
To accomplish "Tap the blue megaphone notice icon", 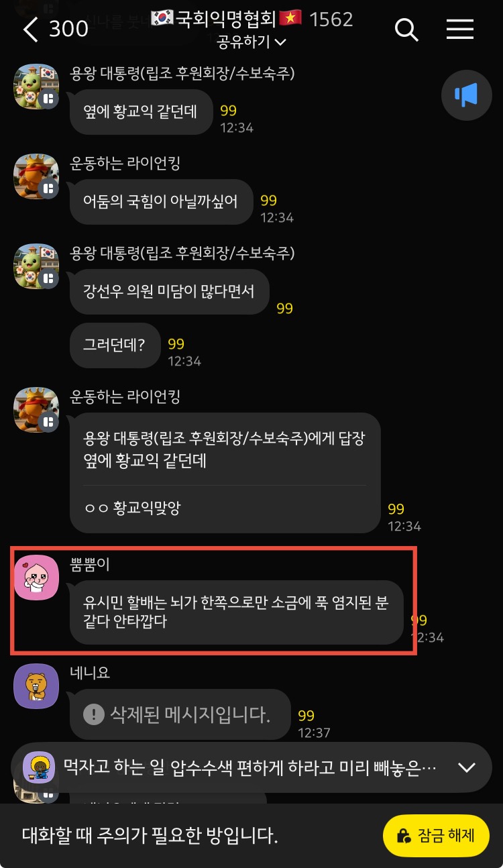I will [466, 96].
